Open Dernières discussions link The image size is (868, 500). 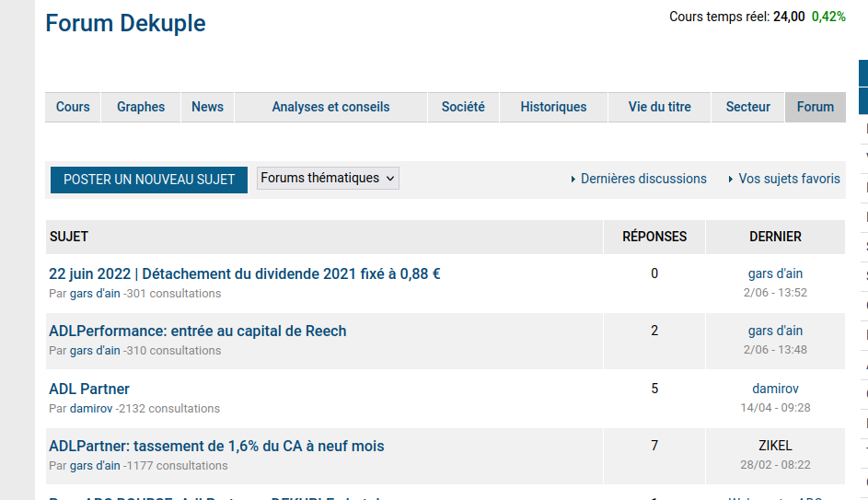coord(643,179)
